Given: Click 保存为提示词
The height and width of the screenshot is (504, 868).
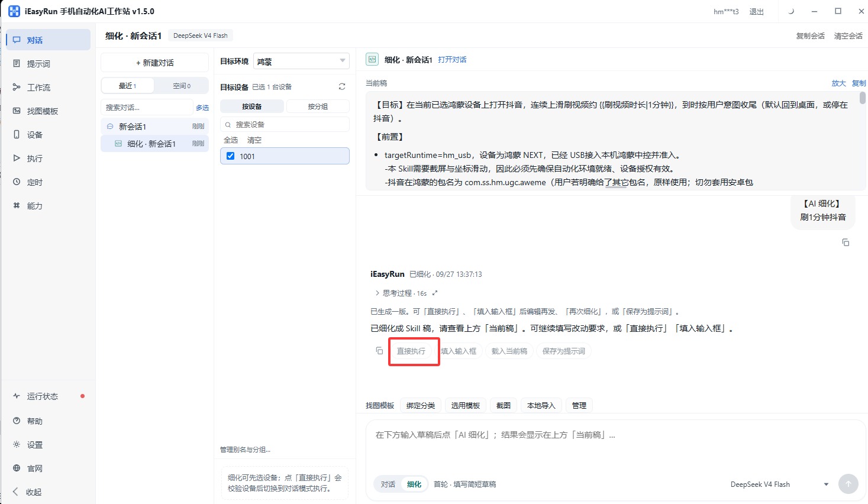Looking at the screenshot, I should click(x=564, y=351).
